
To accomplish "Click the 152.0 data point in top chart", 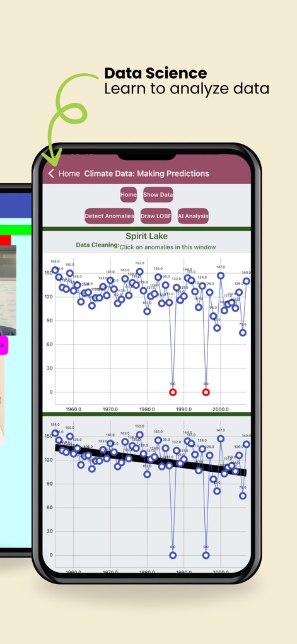I will [139, 271].
